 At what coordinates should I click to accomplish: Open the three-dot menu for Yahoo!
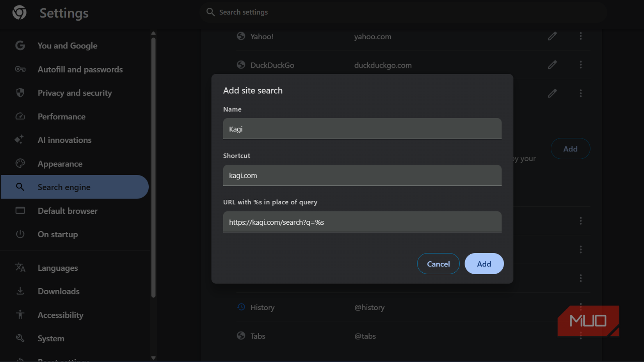[581, 36]
